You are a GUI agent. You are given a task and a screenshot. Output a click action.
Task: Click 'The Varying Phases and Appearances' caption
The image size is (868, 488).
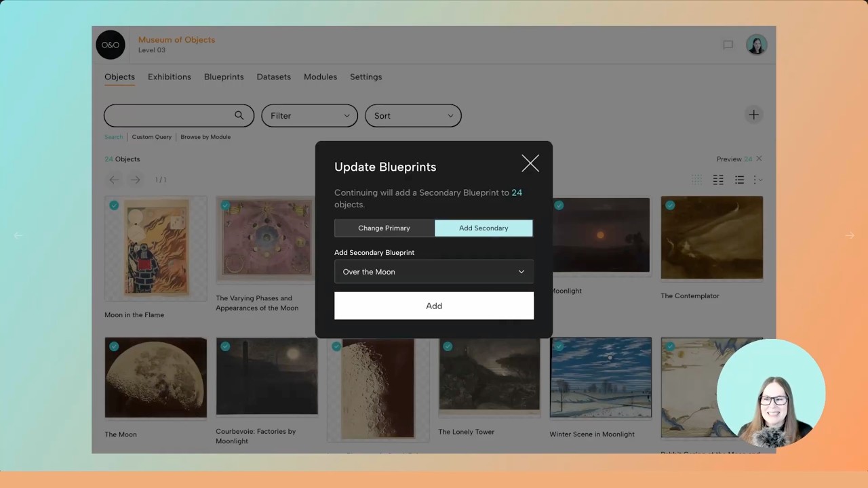click(x=257, y=303)
